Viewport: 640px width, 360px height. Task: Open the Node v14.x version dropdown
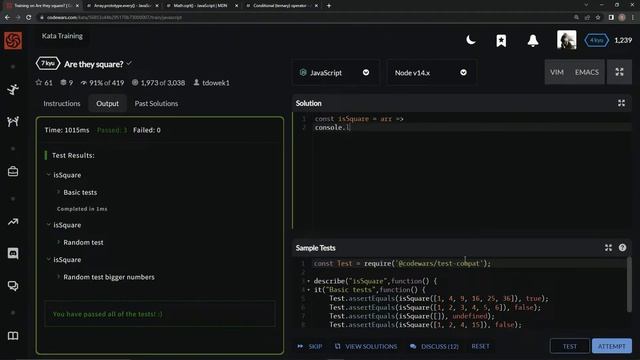pyautogui.click(x=431, y=73)
